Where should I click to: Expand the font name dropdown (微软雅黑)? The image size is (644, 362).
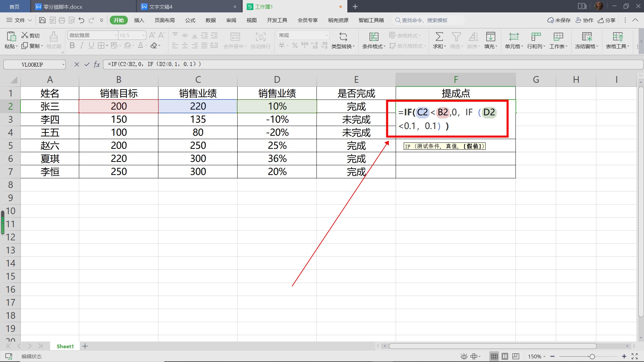[x=115, y=35]
